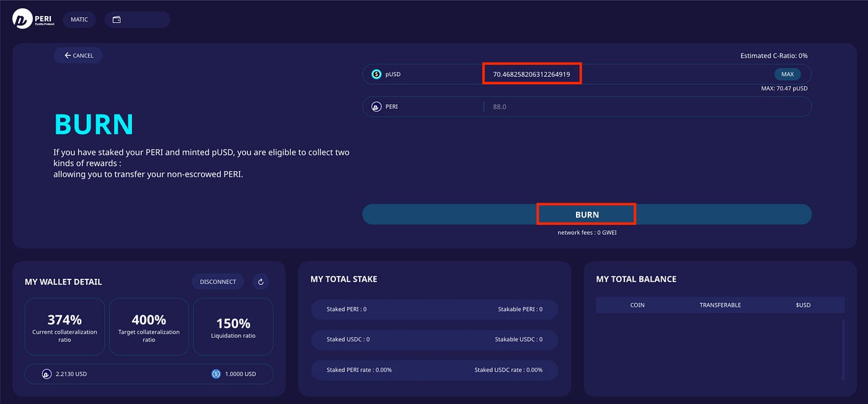The height and width of the screenshot is (404, 868).
Task: Click the Stakable PERI : 0 value
Action: pyautogui.click(x=520, y=309)
